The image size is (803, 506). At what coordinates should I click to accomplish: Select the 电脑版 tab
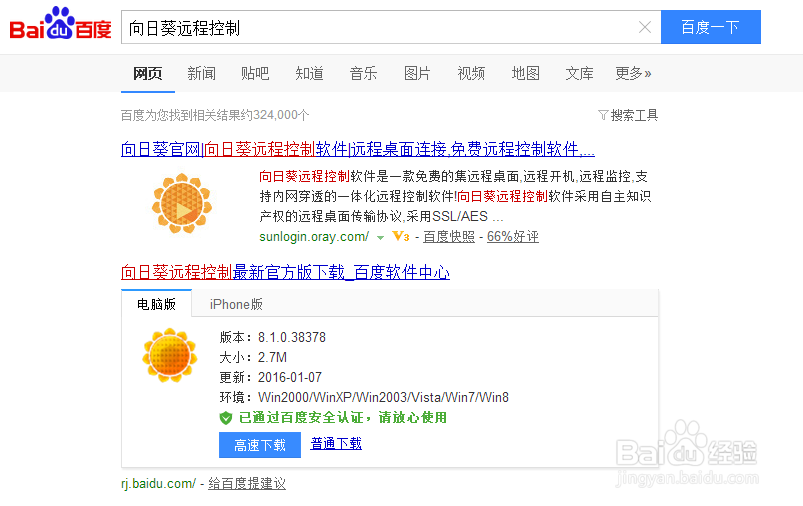[156, 304]
